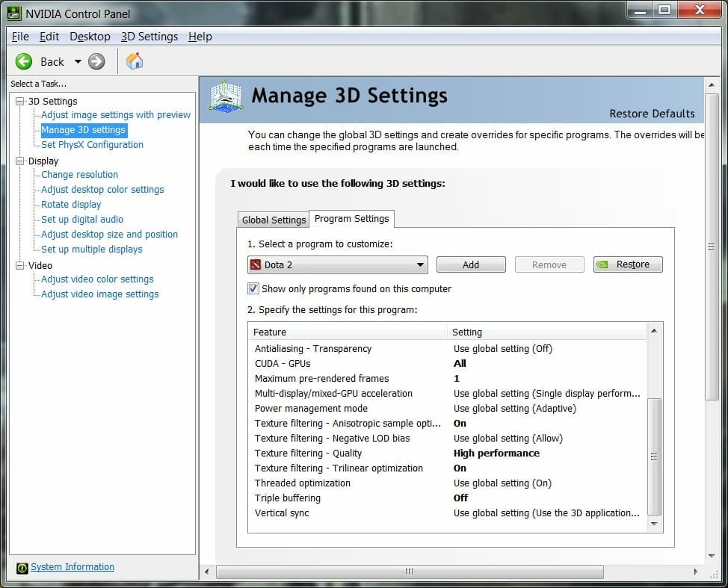Collapse the Display tree node
The height and width of the screenshot is (588, 728).
[20, 161]
